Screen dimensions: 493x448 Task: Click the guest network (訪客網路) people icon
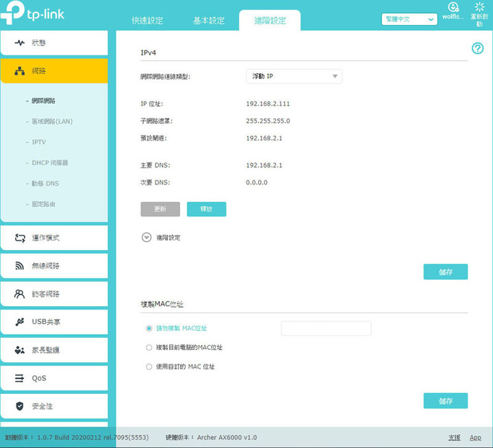(x=19, y=294)
